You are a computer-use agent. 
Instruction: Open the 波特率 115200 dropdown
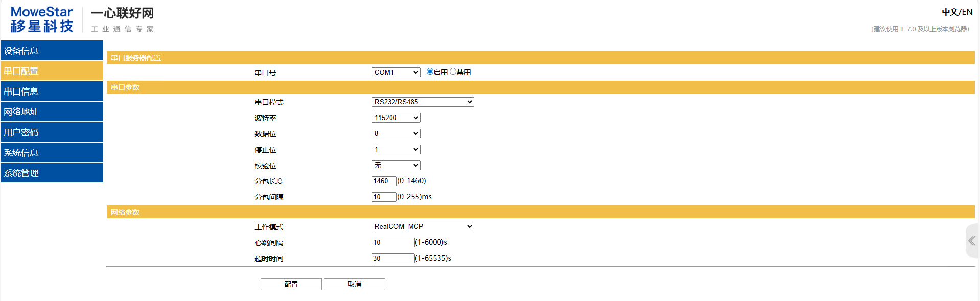tap(396, 118)
